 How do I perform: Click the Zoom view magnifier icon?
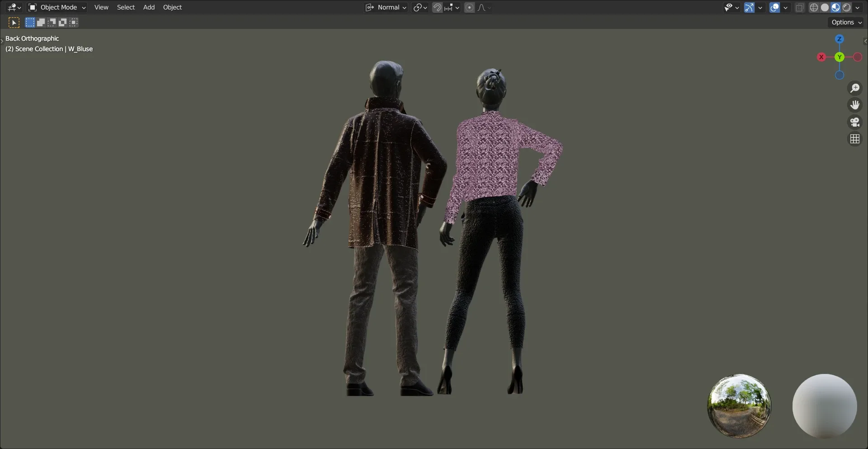[x=854, y=88]
